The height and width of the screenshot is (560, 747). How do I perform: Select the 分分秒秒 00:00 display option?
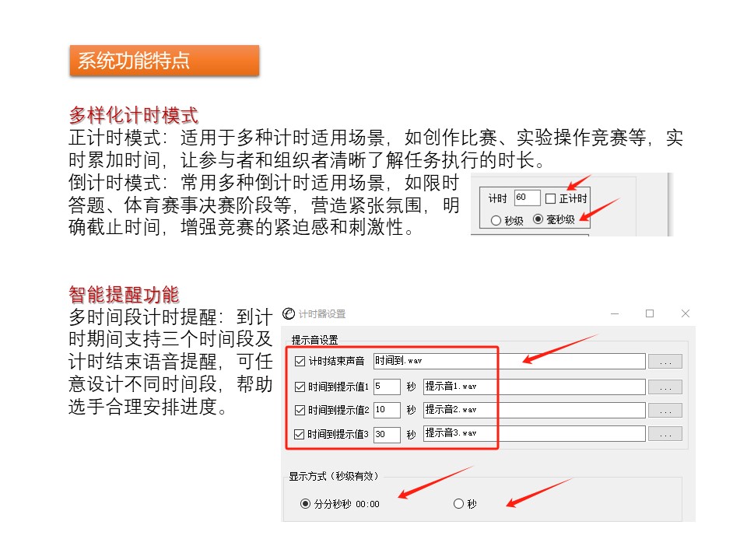[305, 504]
